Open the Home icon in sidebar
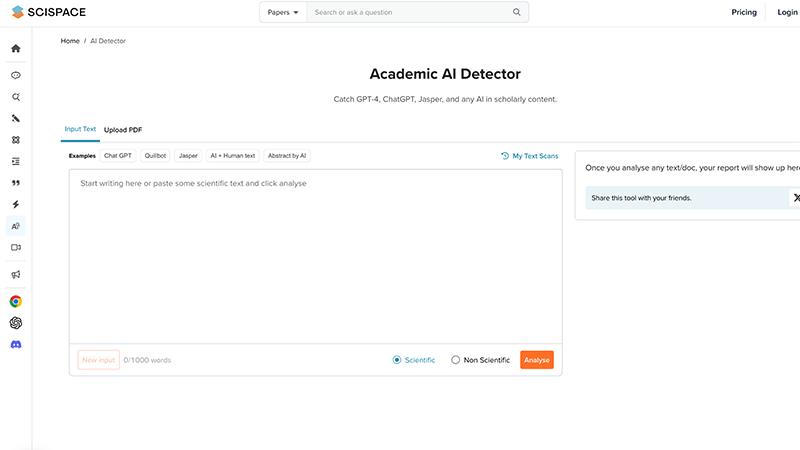Viewport: 800px width, 450px height. pyautogui.click(x=16, y=48)
